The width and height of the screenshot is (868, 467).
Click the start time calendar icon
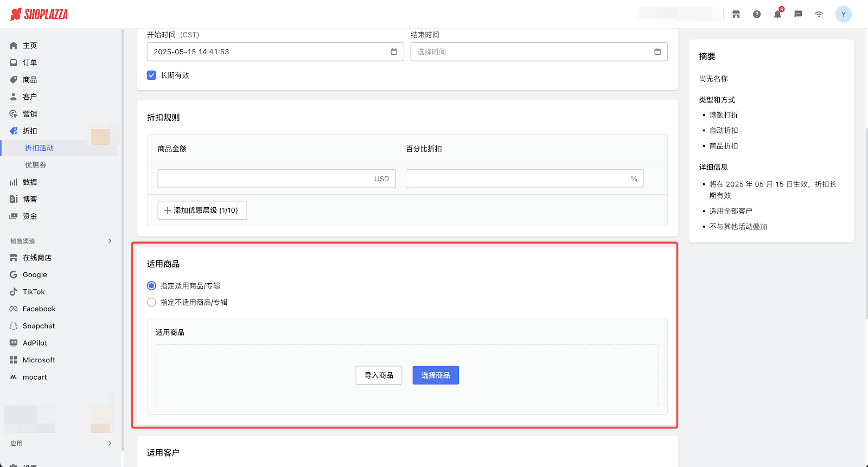(x=394, y=52)
